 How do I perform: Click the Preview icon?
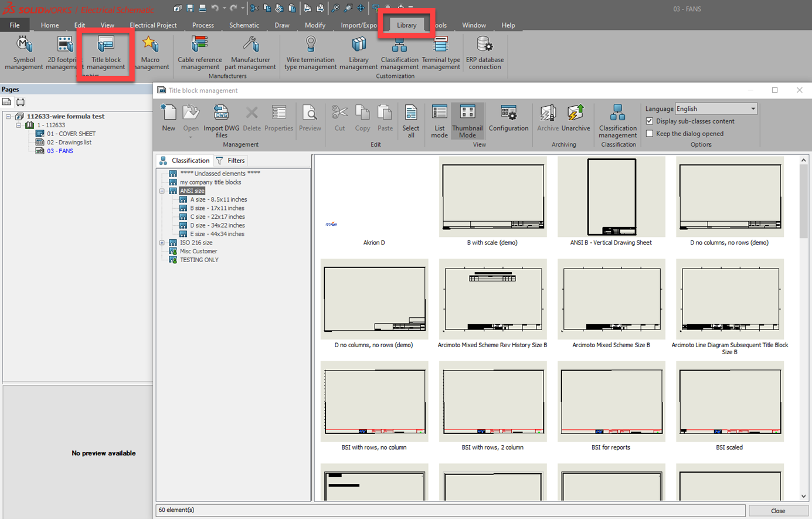310,118
